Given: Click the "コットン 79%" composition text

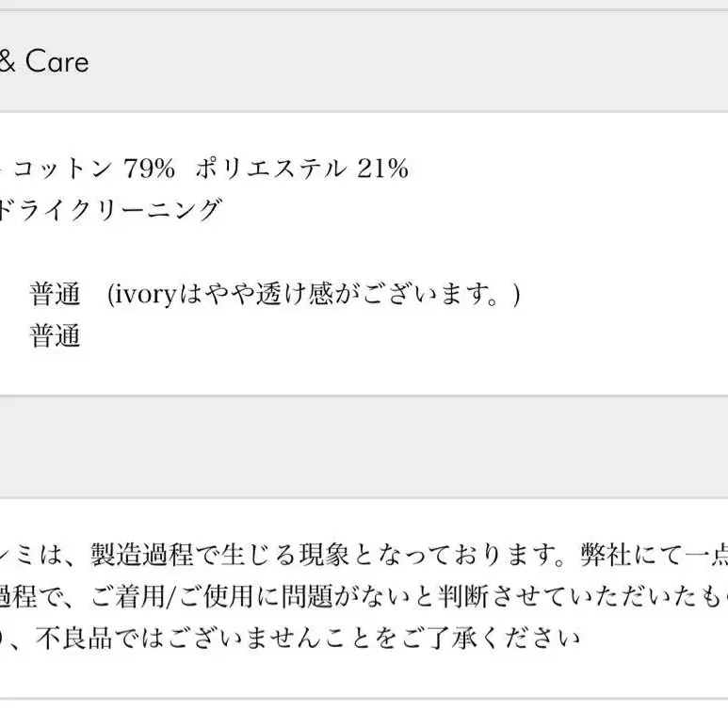Looking at the screenshot, I should (x=94, y=168).
